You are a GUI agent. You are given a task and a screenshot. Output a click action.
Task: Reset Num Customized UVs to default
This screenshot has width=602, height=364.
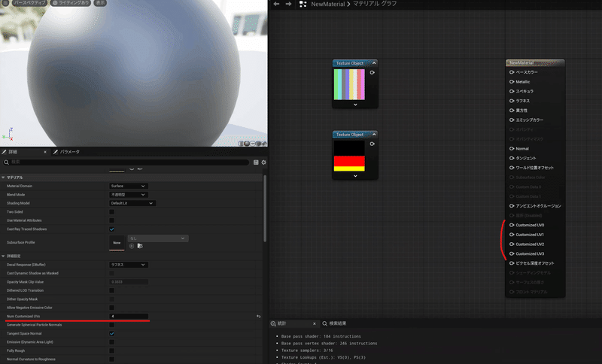(x=258, y=317)
